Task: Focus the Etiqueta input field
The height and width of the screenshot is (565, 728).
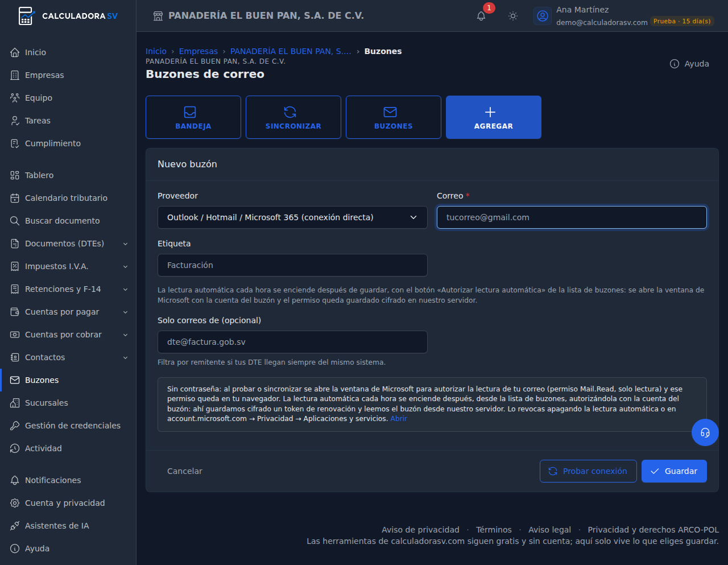Action: tap(292, 265)
